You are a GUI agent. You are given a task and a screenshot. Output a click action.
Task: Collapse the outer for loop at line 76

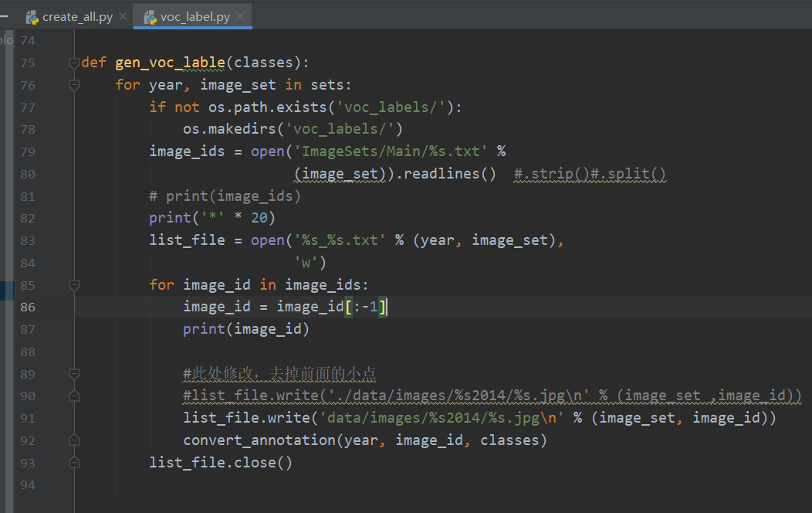(74, 85)
